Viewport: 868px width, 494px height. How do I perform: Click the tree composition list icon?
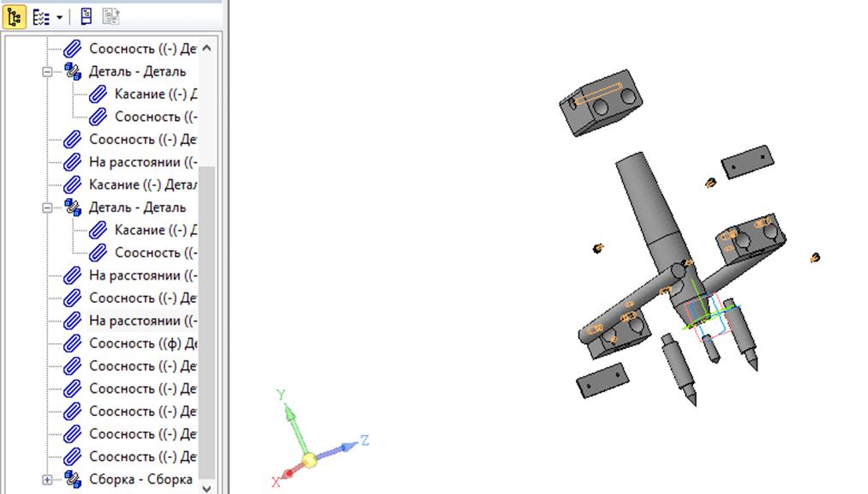point(41,16)
